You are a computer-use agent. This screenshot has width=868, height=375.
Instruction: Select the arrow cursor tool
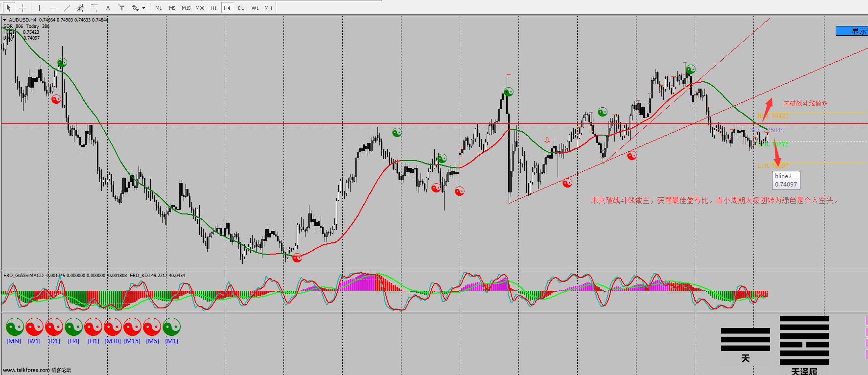[x=8, y=8]
